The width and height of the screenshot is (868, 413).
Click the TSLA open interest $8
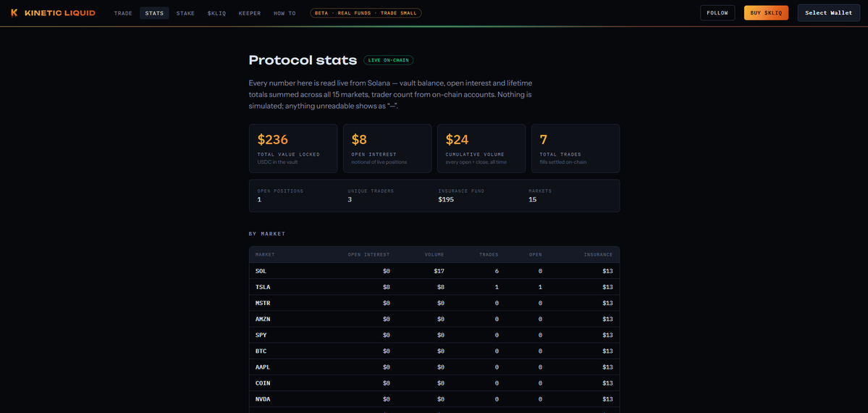[x=387, y=287]
